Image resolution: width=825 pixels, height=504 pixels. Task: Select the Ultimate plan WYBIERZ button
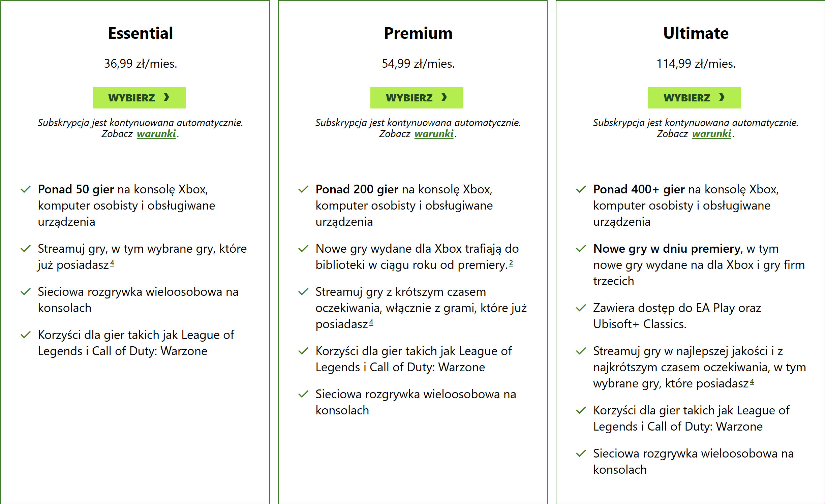click(694, 98)
